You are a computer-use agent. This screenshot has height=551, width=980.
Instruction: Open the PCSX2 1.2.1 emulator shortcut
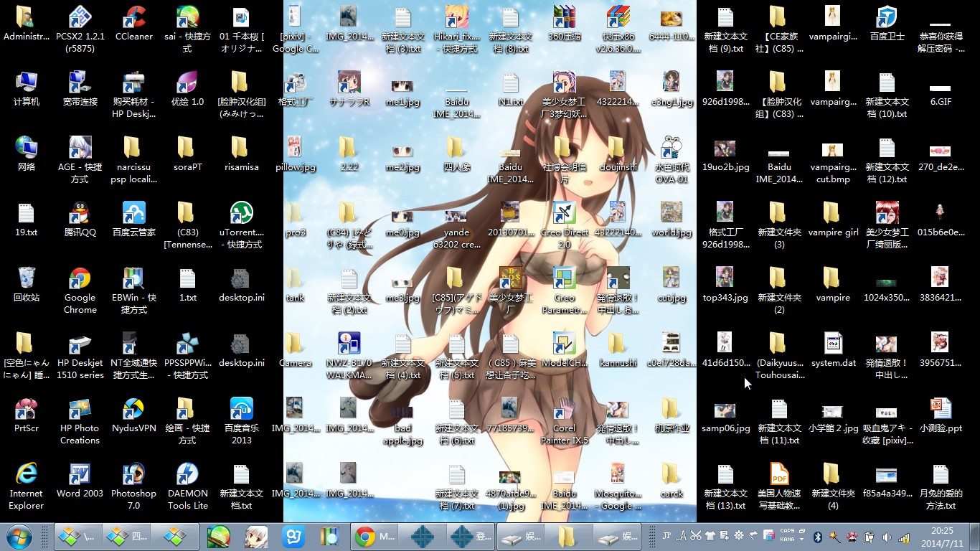tap(80, 16)
